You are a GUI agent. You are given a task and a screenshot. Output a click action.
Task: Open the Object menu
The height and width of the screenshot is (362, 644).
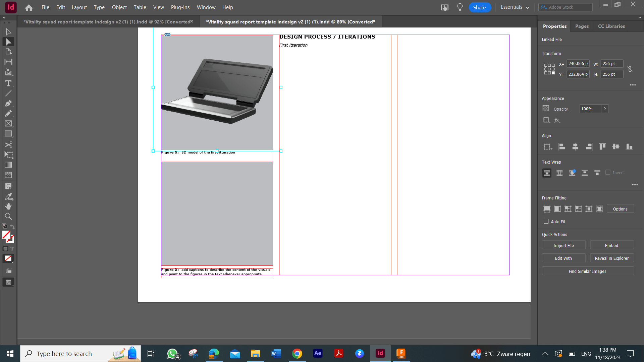[x=119, y=7]
